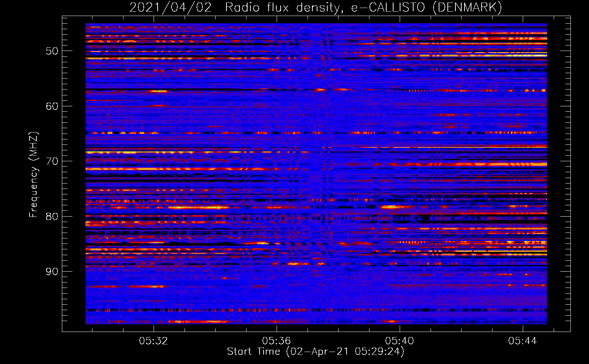This screenshot has height=364, width=589.
Task: Click the 80 frequency tick label
Action: [x=52, y=217]
